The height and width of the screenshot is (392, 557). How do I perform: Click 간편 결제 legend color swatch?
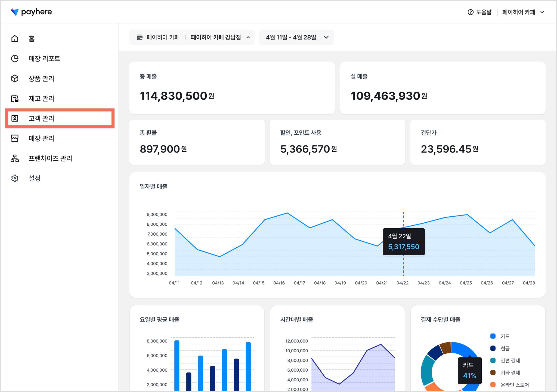493,360
